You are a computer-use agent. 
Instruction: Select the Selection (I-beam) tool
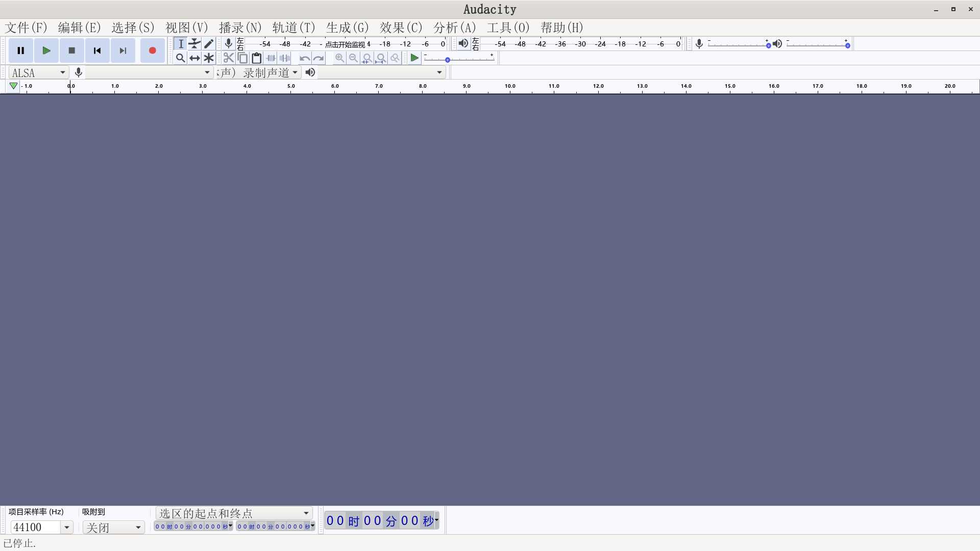tap(181, 44)
